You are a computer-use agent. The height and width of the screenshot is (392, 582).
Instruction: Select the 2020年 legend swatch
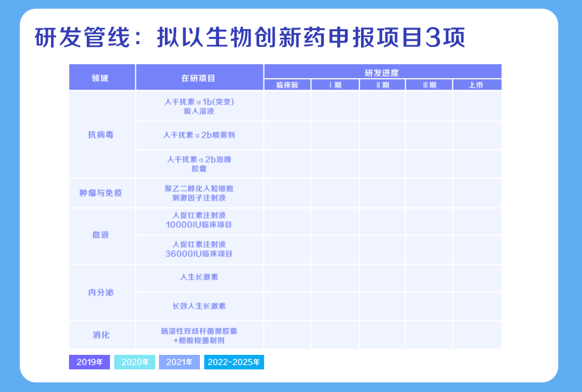click(x=135, y=362)
